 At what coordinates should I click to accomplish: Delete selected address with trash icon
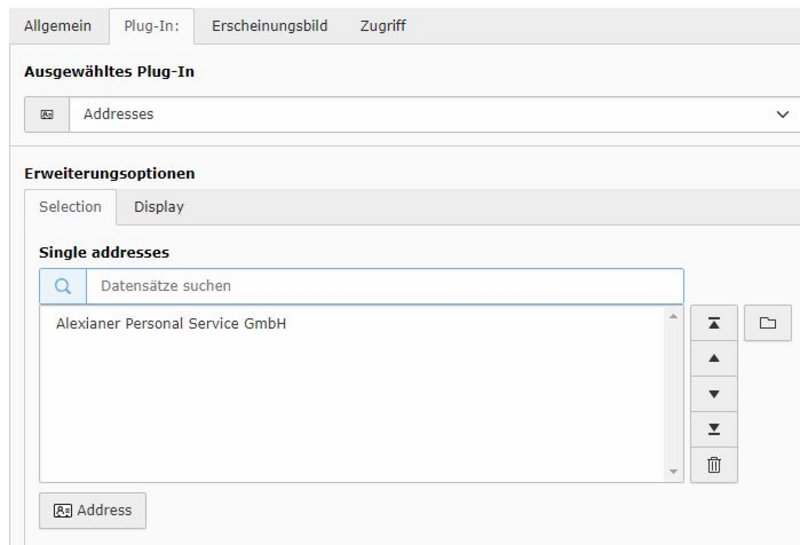(714, 465)
